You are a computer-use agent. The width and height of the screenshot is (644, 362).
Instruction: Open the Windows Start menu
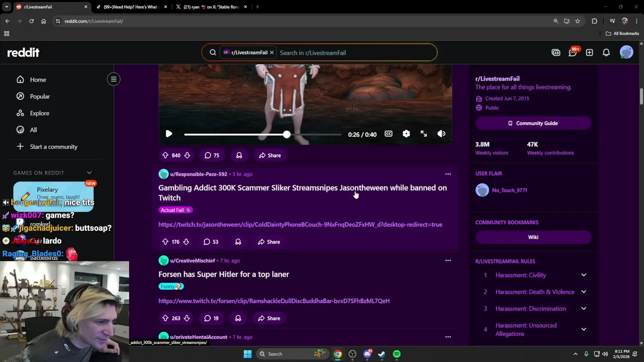click(x=248, y=354)
